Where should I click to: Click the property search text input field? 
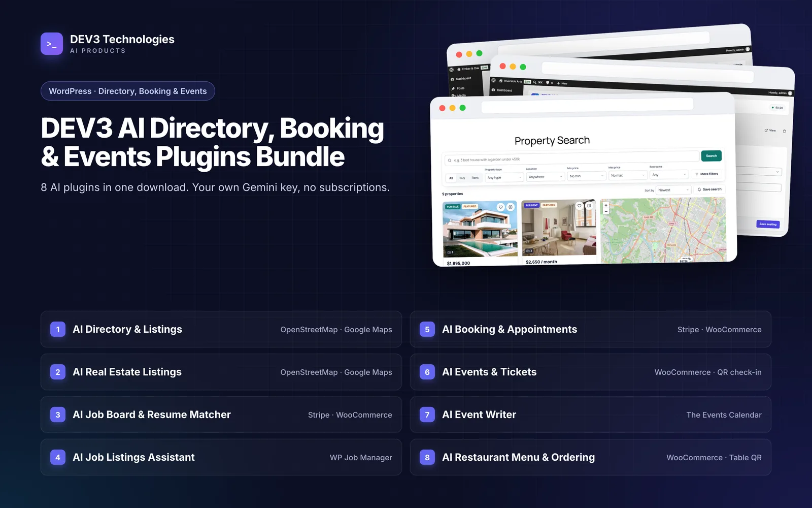[572, 158]
